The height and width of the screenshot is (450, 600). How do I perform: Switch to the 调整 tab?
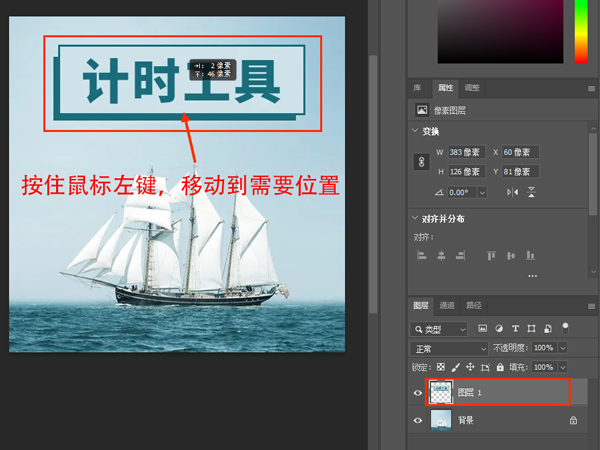pos(472,88)
